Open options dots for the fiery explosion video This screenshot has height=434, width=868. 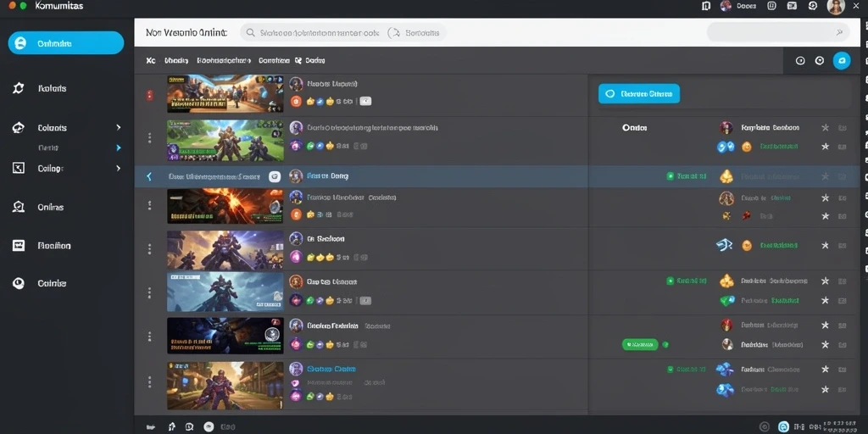[149, 205]
